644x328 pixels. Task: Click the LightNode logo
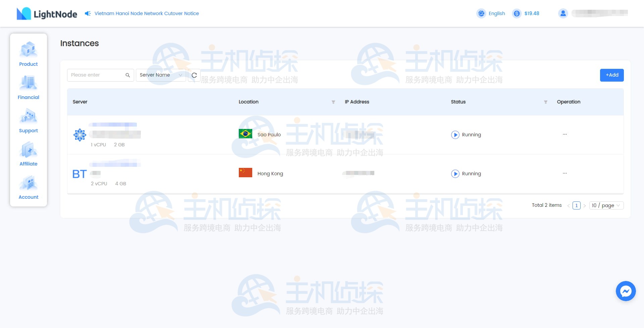(x=46, y=13)
